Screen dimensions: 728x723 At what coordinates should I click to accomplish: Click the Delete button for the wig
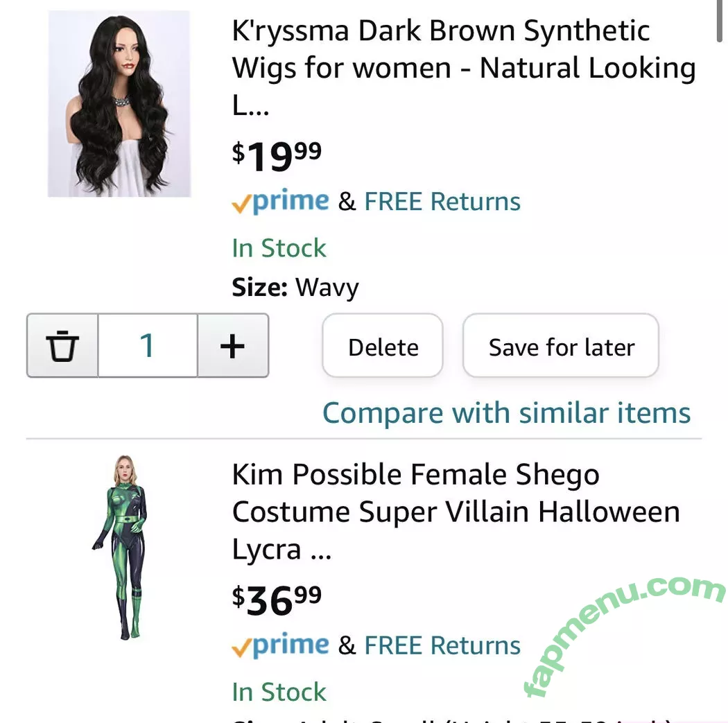[x=383, y=347]
